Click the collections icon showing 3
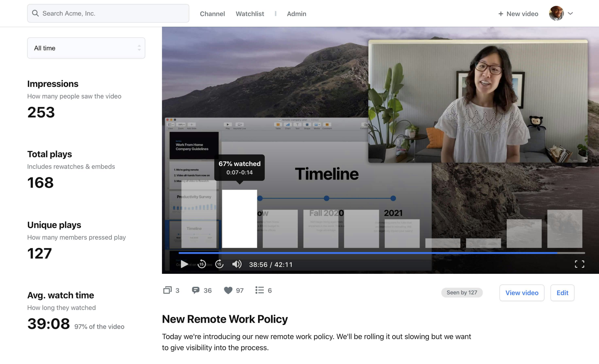Image resolution: width=599 pixels, height=364 pixels. pyautogui.click(x=167, y=290)
